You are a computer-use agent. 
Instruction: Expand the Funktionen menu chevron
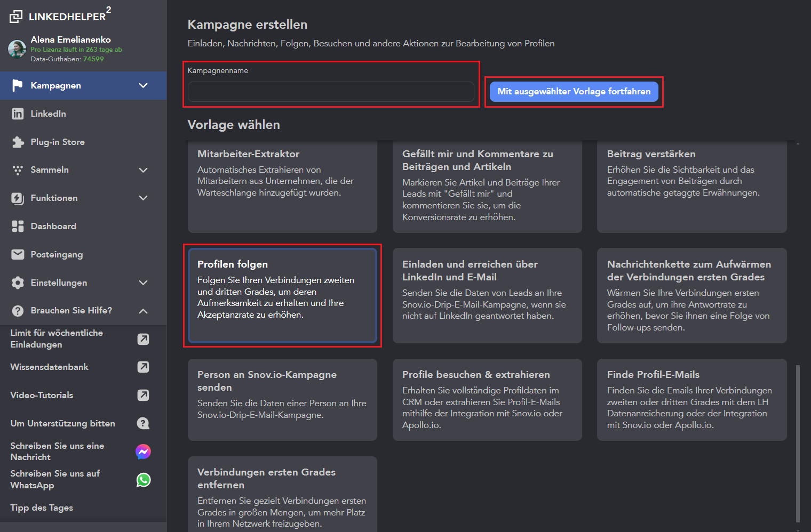pyautogui.click(x=143, y=198)
